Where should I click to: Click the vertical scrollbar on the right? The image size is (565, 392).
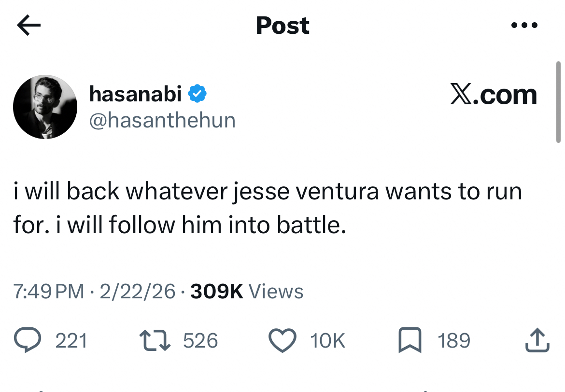(557, 101)
